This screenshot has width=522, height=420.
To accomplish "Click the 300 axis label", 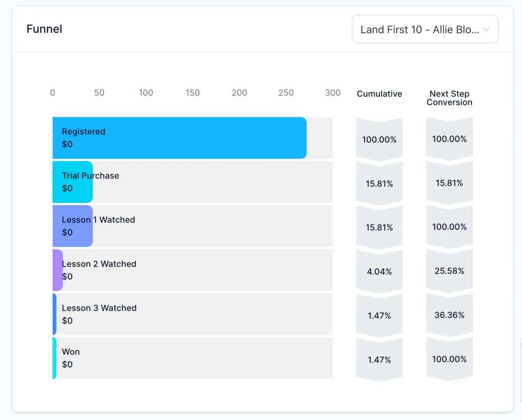I will click(x=333, y=93).
